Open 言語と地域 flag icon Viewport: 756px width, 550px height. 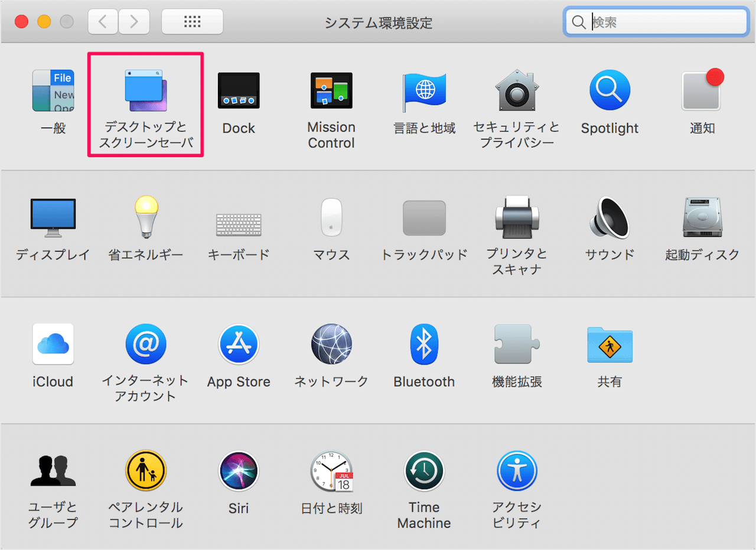point(424,92)
